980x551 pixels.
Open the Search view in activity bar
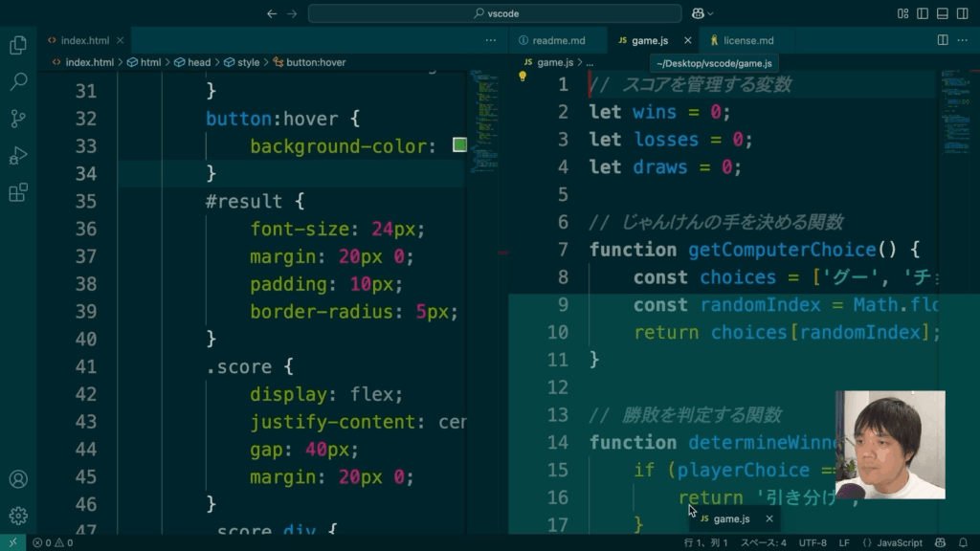coord(17,82)
